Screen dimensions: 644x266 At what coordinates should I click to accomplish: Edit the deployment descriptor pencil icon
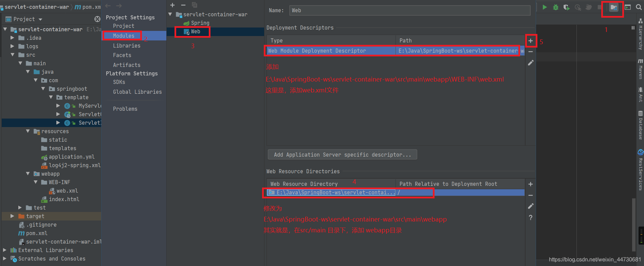coord(531,63)
